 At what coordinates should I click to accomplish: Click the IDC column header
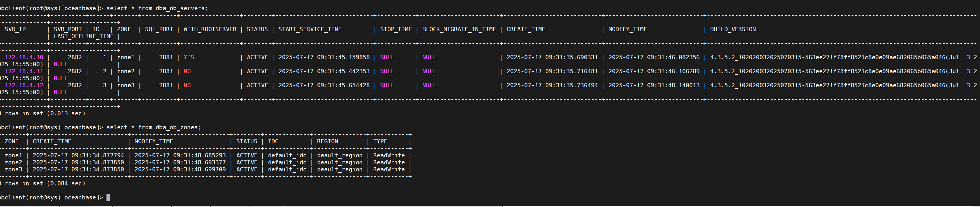pos(273,141)
